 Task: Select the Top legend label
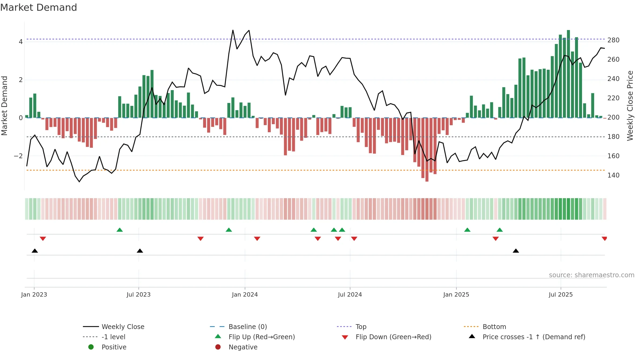tap(361, 327)
